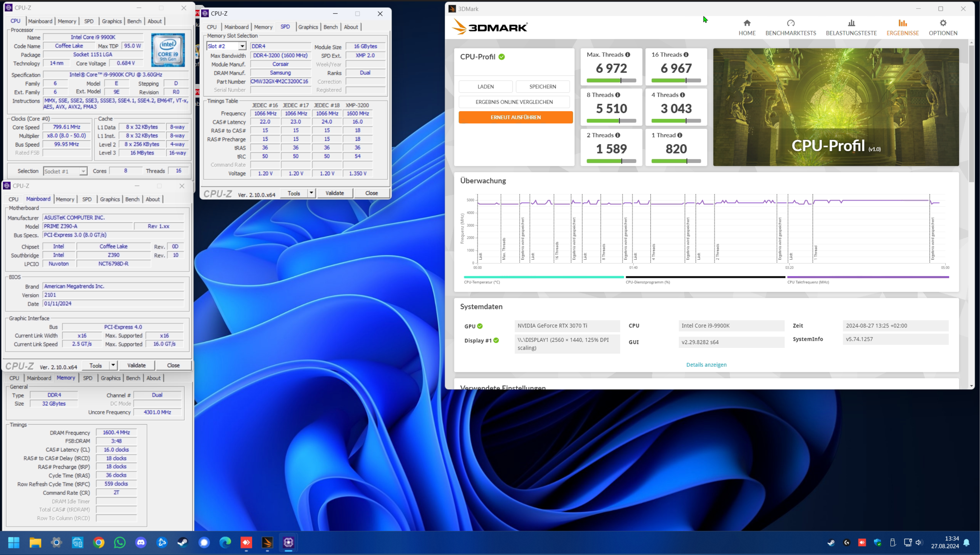The height and width of the screenshot is (555, 980).
Task: Open Windows Start menu
Action: click(x=14, y=542)
